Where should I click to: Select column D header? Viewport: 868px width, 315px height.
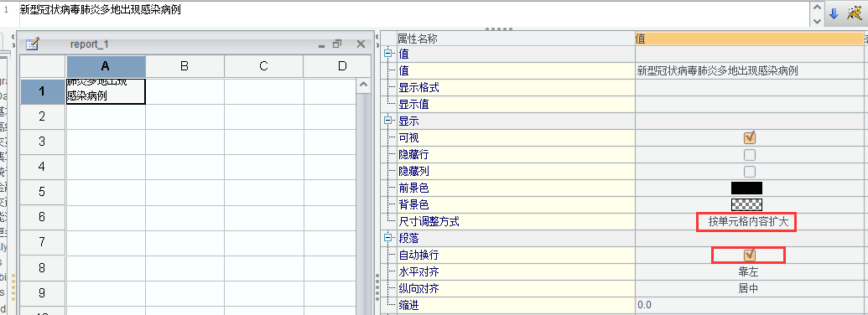click(x=337, y=66)
